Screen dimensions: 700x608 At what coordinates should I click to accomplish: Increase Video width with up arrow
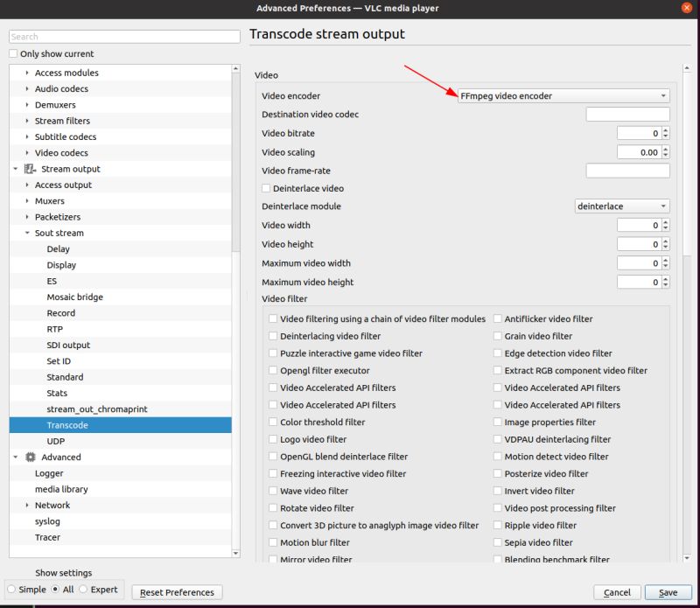click(666, 222)
